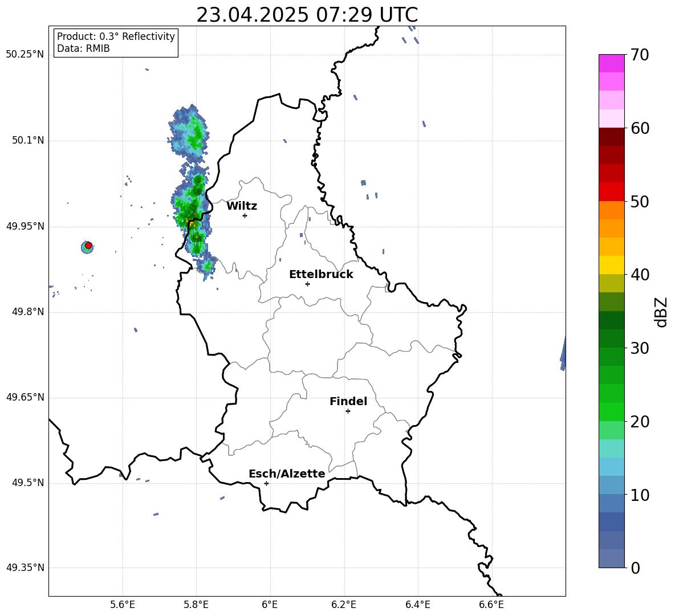Click the 49.65°N latitude tick label
The width and height of the screenshot is (675, 616).
(25, 397)
